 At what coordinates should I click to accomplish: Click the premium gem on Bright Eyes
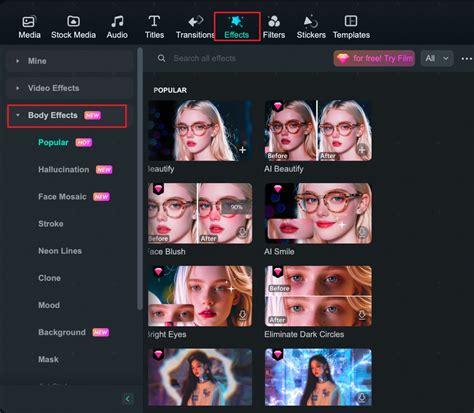pos(158,272)
